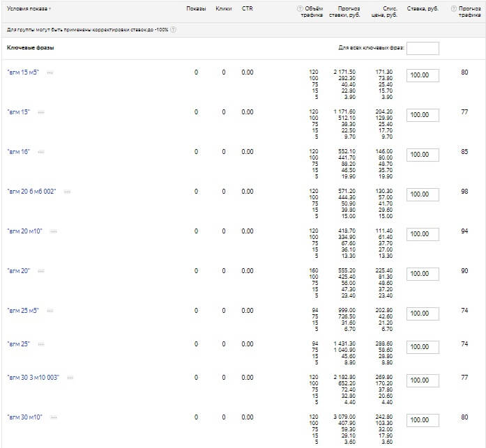Select the traffic forecast value "98"
The height and width of the screenshot is (448, 486).
tap(464, 192)
